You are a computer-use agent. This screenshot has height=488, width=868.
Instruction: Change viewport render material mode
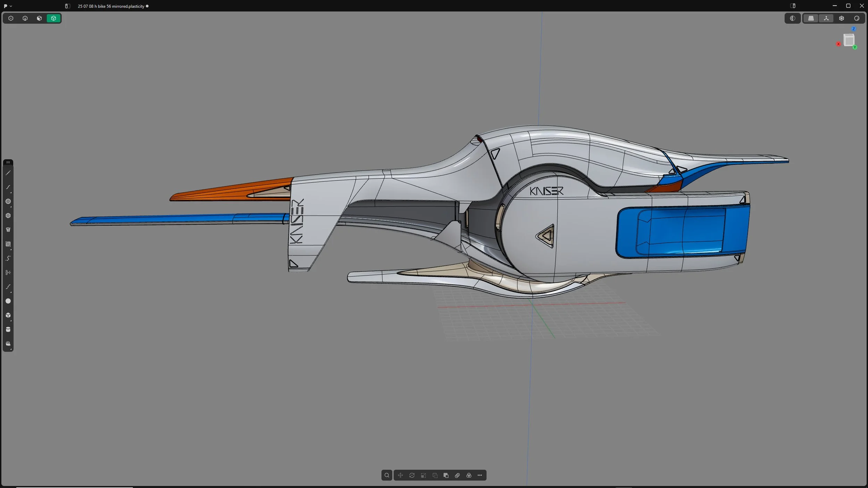pyautogui.click(x=857, y=18)
